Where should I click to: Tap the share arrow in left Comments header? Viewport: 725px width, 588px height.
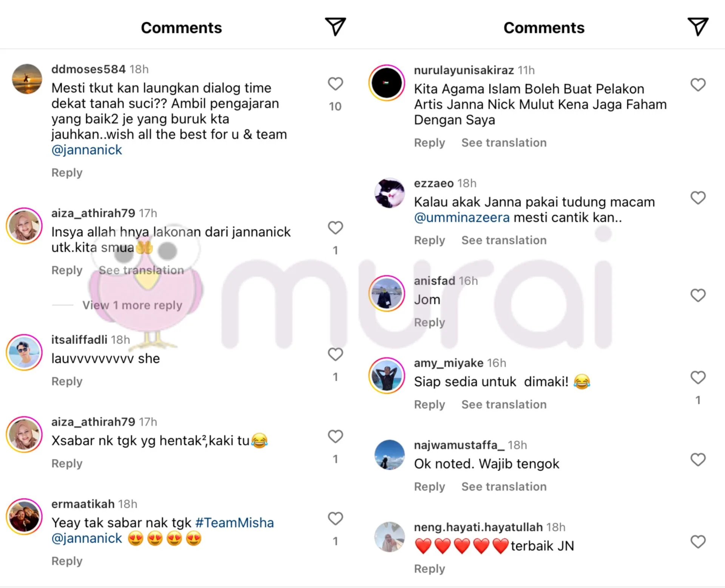coord(335,27)
